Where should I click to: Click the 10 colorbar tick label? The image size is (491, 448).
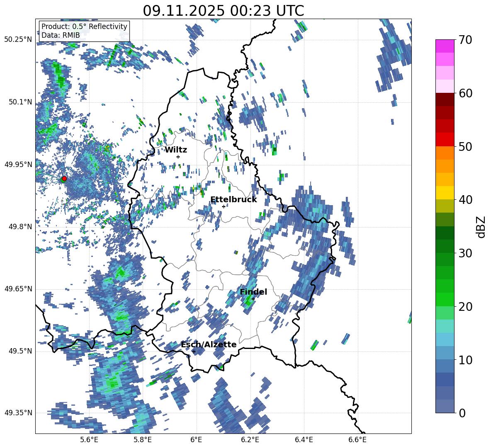[x=465, y=360]
